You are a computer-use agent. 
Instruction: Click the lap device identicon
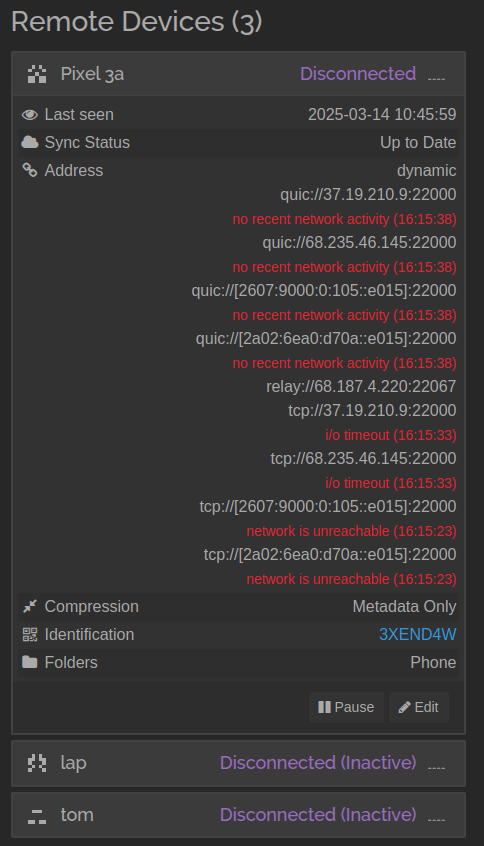coord(37,763)
